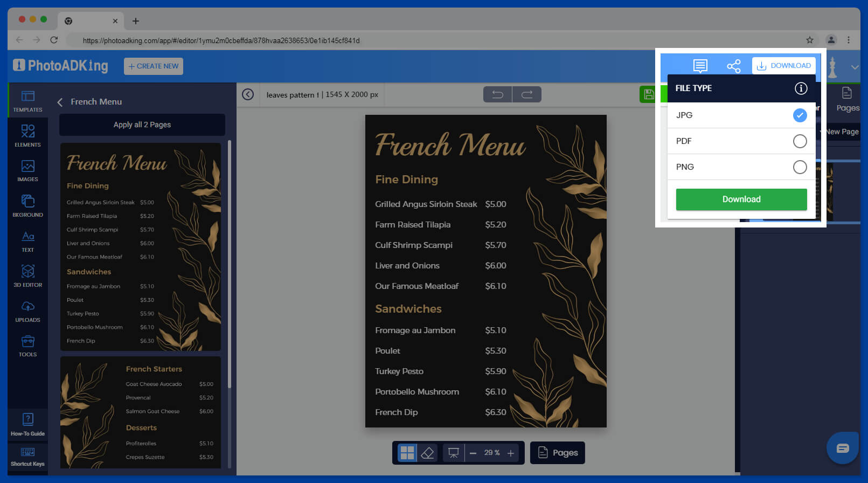Zoom in with the plus button

click(x=510, y=453)
